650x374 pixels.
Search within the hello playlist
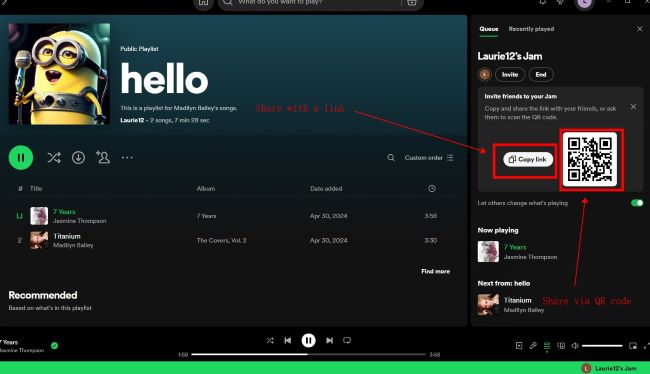point(391,158)
